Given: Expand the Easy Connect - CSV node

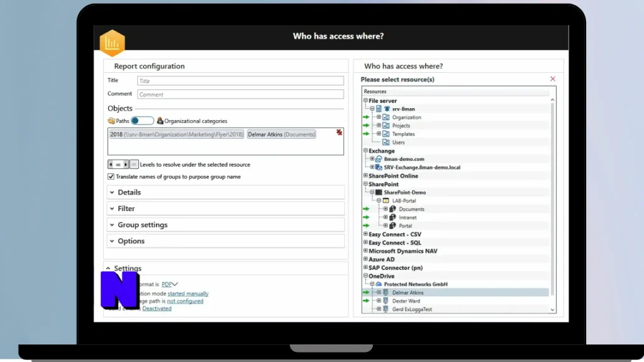Looking at the screenshot, I should pos(365,234).
